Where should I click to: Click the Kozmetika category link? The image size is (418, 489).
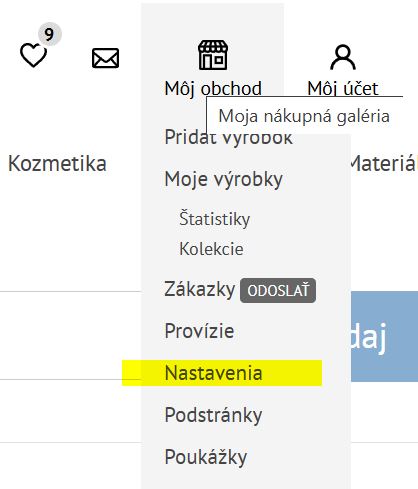pyautogui.click(x=57, y=164)
